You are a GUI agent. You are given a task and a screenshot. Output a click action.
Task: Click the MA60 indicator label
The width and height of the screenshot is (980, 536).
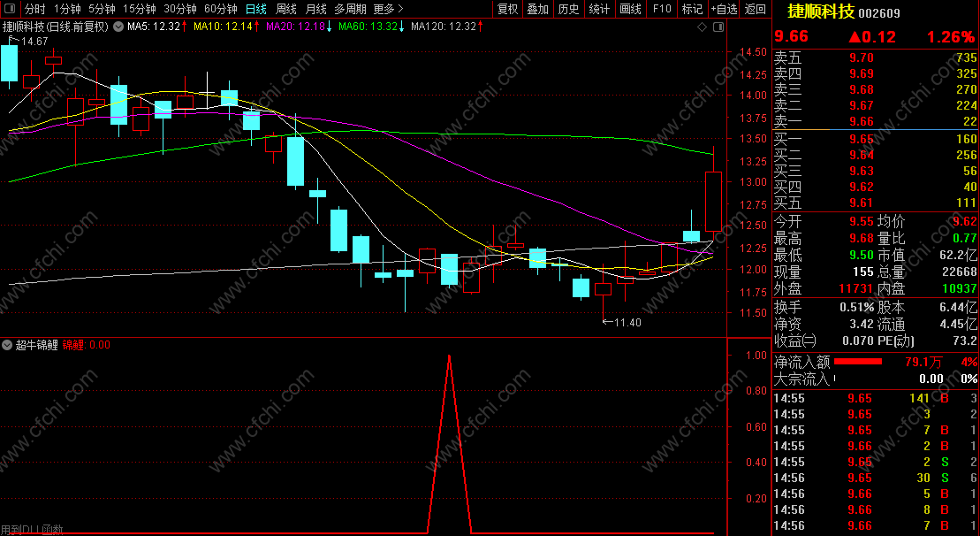click(370, 27)
